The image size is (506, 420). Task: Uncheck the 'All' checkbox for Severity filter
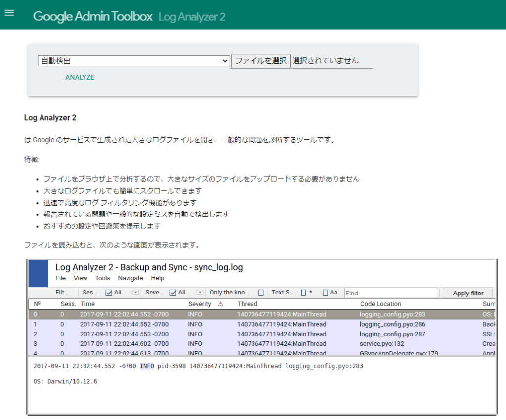(x=173, y=292)
